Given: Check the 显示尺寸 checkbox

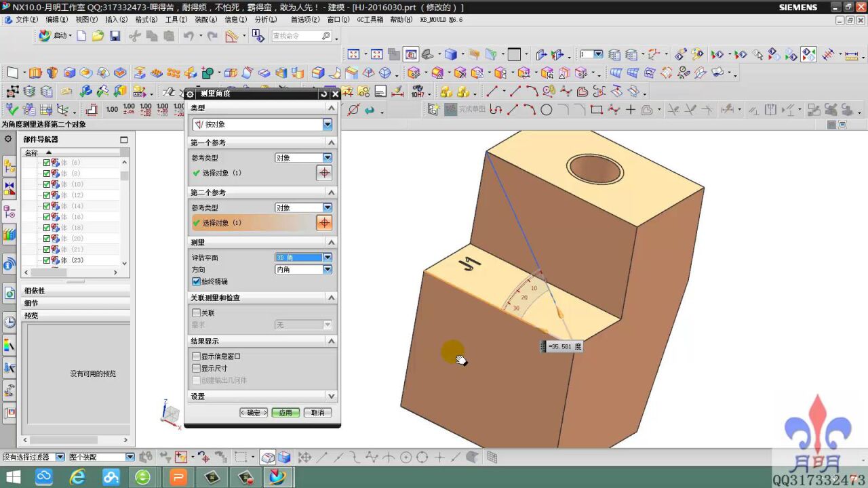Looking at the screenshot, I should point(197,368).
